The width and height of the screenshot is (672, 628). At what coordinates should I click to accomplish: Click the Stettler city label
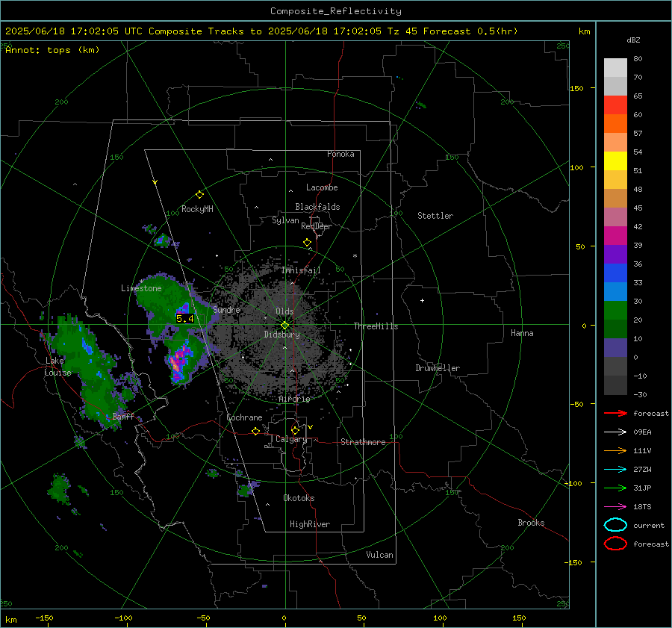[435, 216]
